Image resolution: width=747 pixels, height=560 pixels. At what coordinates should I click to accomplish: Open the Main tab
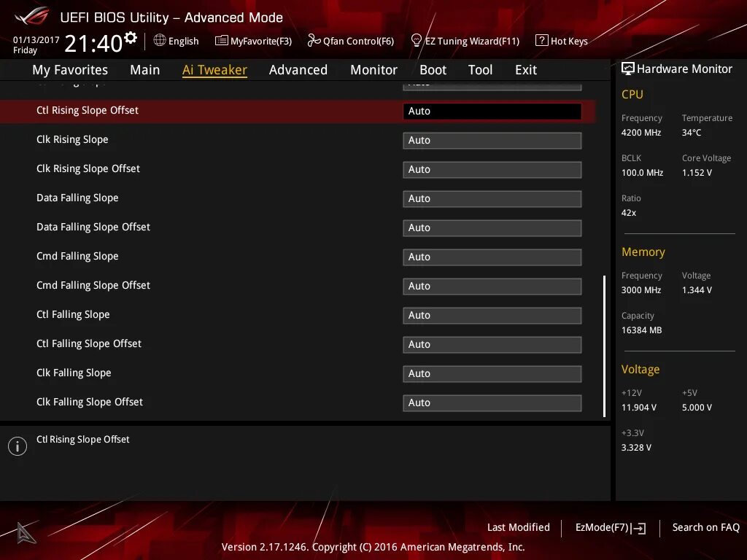coord(145,70)
